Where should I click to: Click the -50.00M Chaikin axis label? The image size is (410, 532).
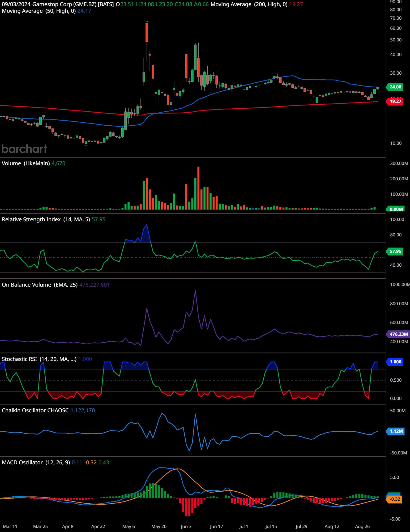coord(399,453)
